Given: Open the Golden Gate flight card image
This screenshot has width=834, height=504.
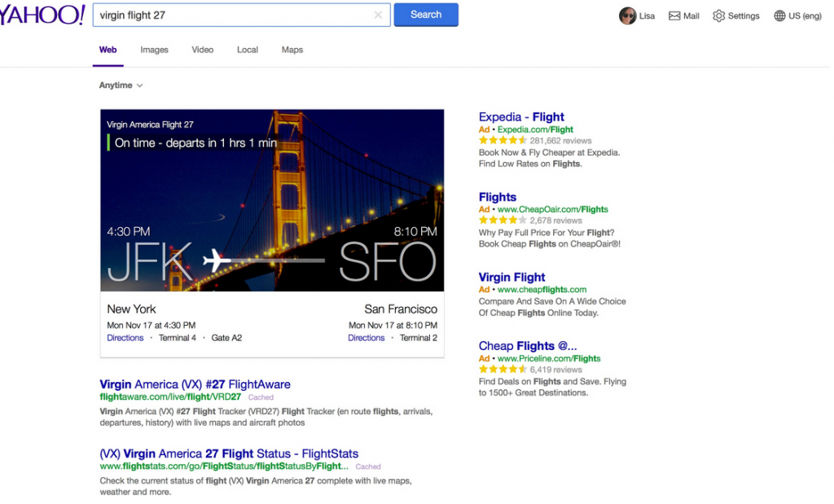Looking at the screenshot, I should tap(272, 200).
